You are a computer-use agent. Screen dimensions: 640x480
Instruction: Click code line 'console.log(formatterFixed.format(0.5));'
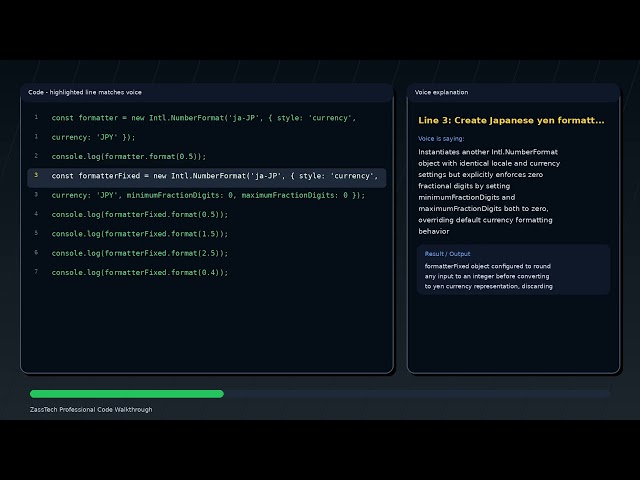pyautogui.click(x=140, y=214)
